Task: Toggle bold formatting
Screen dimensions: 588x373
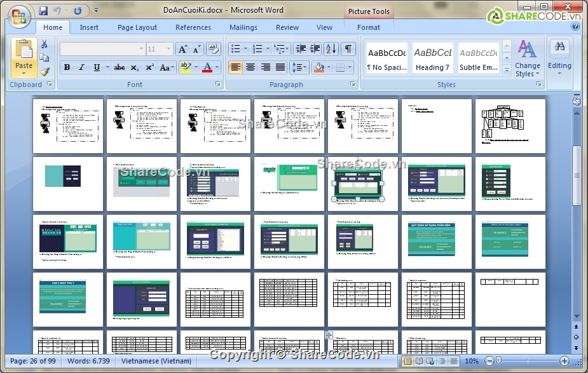Action: click(67, 67)
